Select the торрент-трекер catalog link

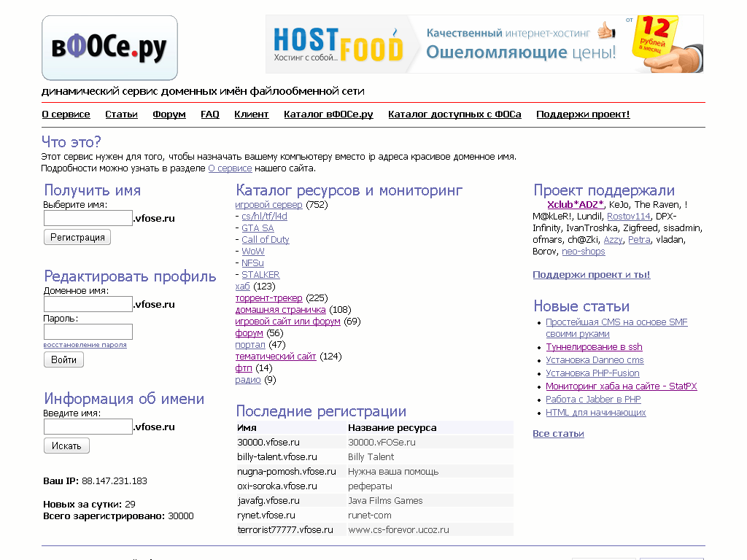[268, 298]
